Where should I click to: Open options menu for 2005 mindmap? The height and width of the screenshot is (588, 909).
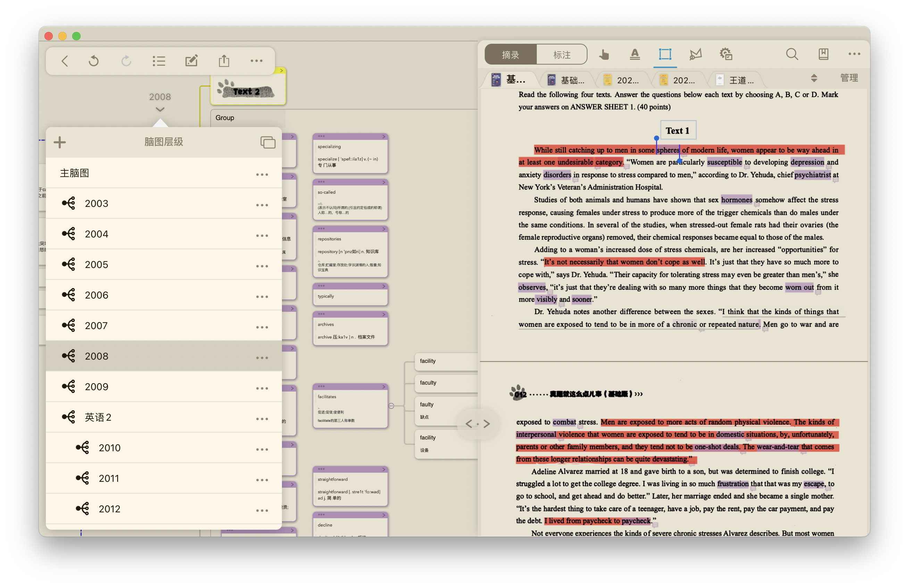click(x=262, y=266)
